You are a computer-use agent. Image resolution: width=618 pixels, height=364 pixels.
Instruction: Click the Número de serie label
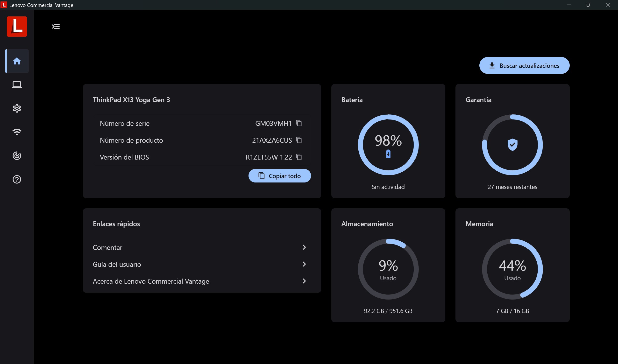tap(125, 123)
